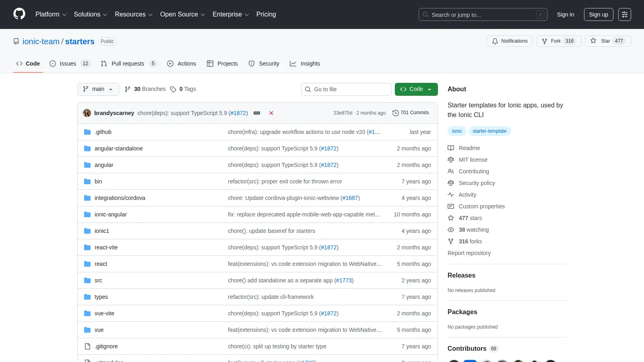Click the .gitignore file icon
The width and height of the screenshot is (644, 362).
[x=87, y=346]
